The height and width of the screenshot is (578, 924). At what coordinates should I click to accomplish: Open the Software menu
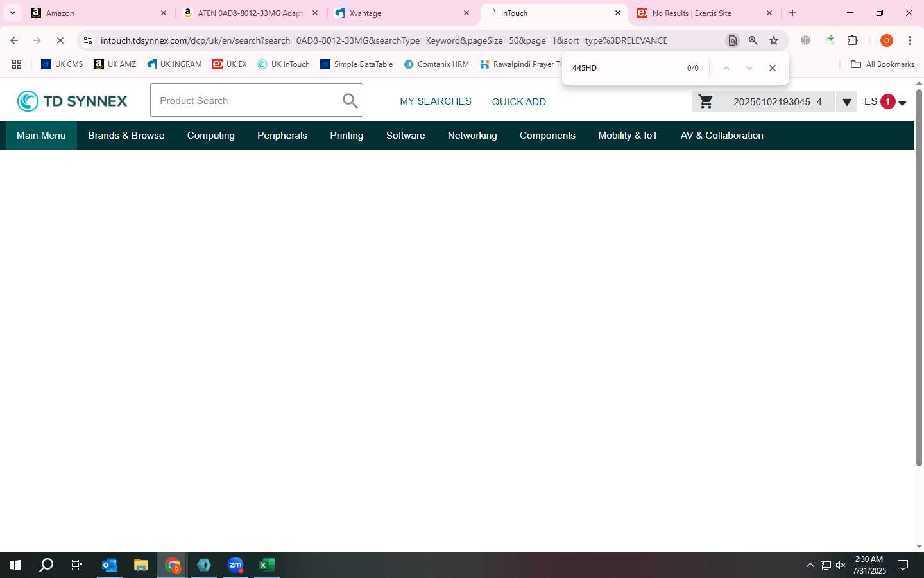coord(406,136)
